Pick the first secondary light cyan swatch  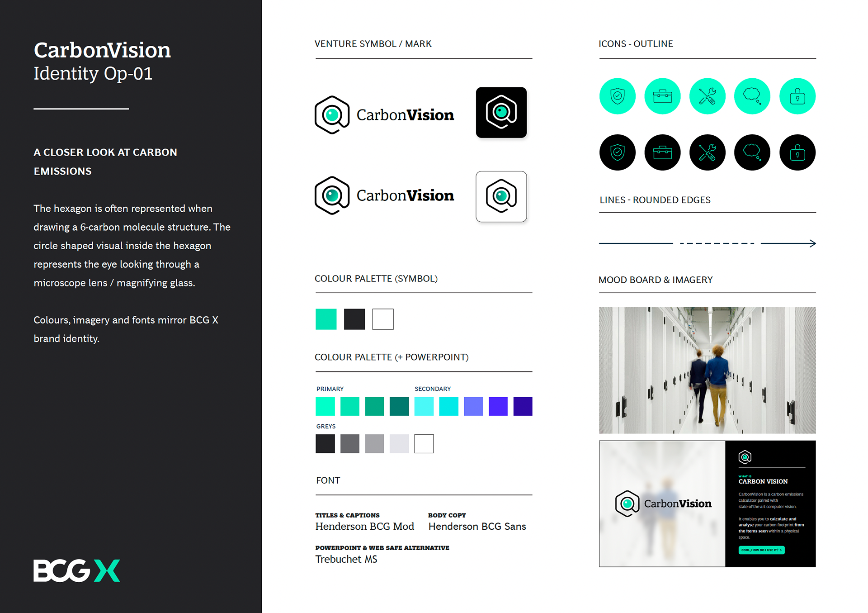pos(424,406)
